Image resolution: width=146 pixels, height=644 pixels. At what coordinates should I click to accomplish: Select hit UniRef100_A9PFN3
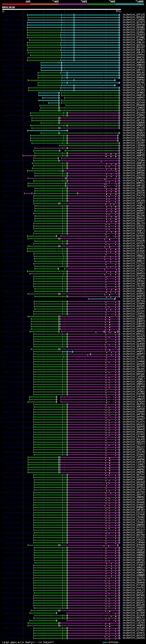click(134, 80)
